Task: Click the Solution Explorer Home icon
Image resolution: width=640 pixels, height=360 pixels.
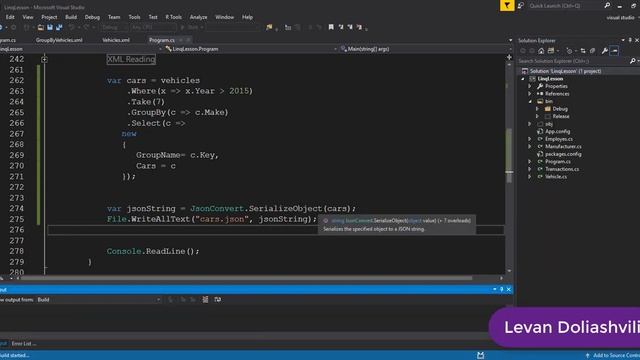Action: click(541, 51)
